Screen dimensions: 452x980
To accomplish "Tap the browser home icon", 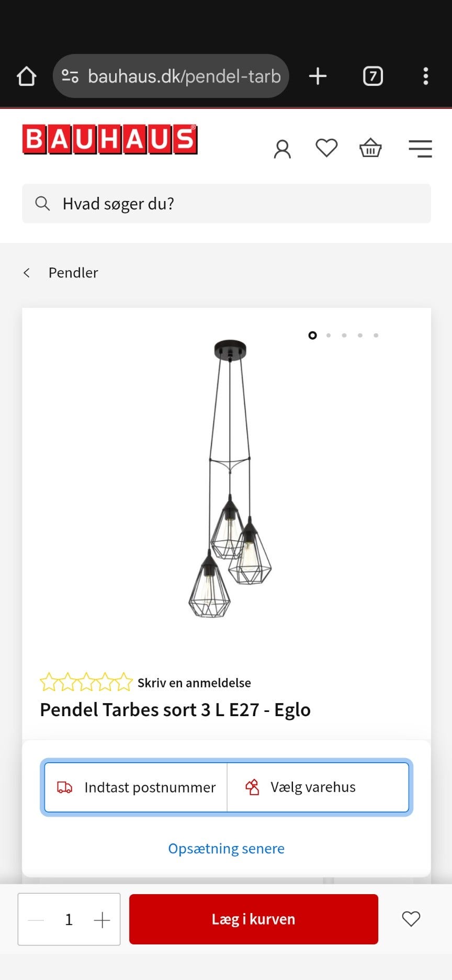I will click(27, 76).
